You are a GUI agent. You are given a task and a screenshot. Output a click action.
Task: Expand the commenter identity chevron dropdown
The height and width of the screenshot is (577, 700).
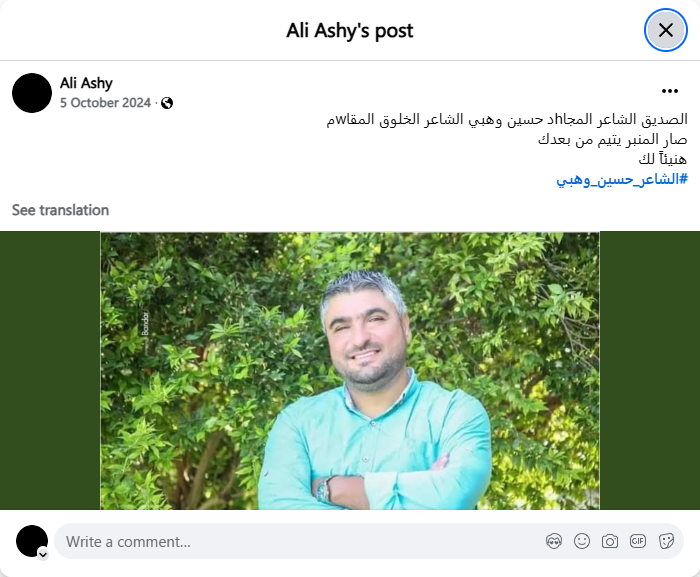(x=43, y=554)
